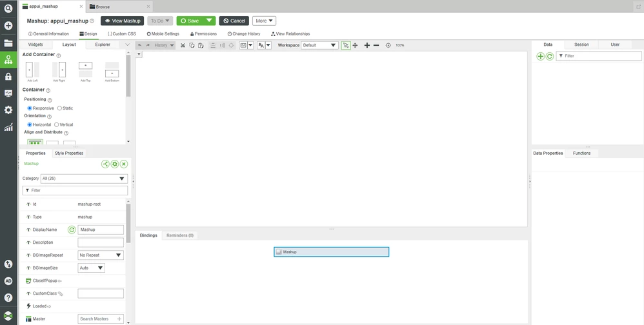
Task: Switch to the Custom CSS tab
Action: (121, 34)
